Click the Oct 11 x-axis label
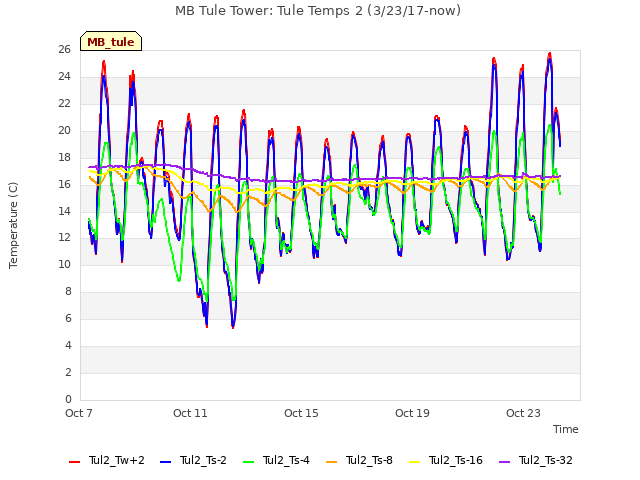Screen dimensions: 640x480 click(190, 413)
